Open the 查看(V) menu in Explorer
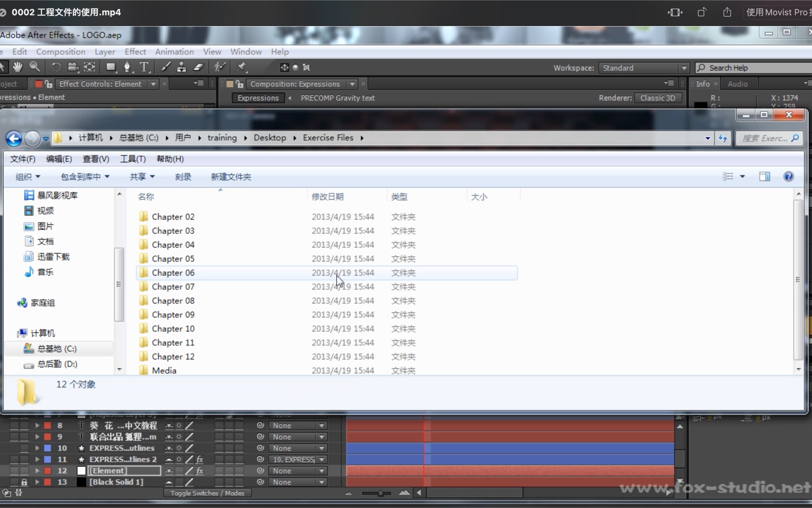Image resolution: width=812 pixels, height=508 pixels. coord(96,159)
